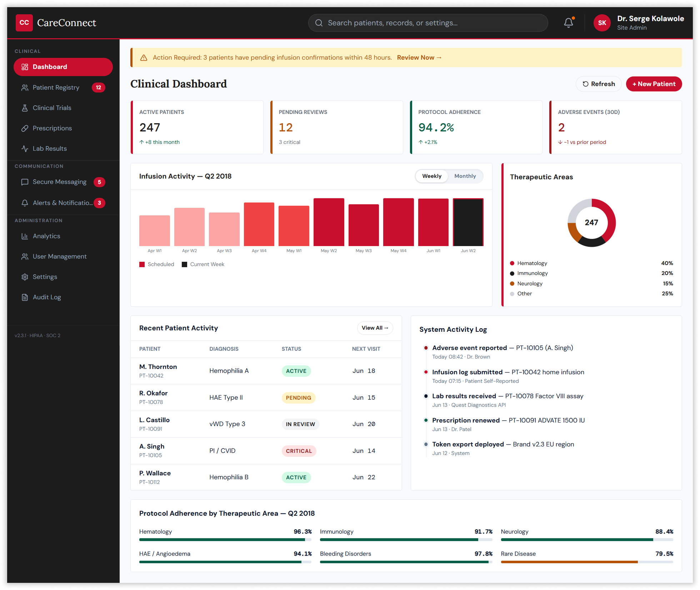Click the Secure Messaging chat icon

coord(25,182)
